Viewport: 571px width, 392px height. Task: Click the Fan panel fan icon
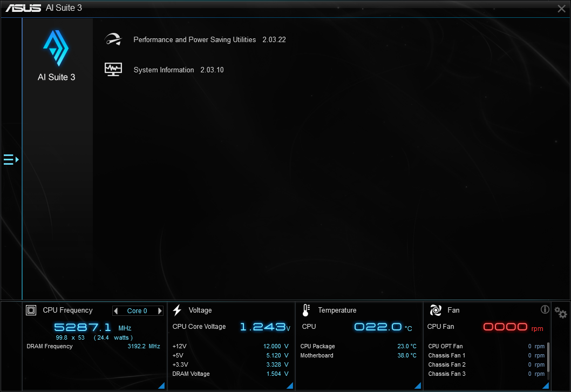click(436, 310)
